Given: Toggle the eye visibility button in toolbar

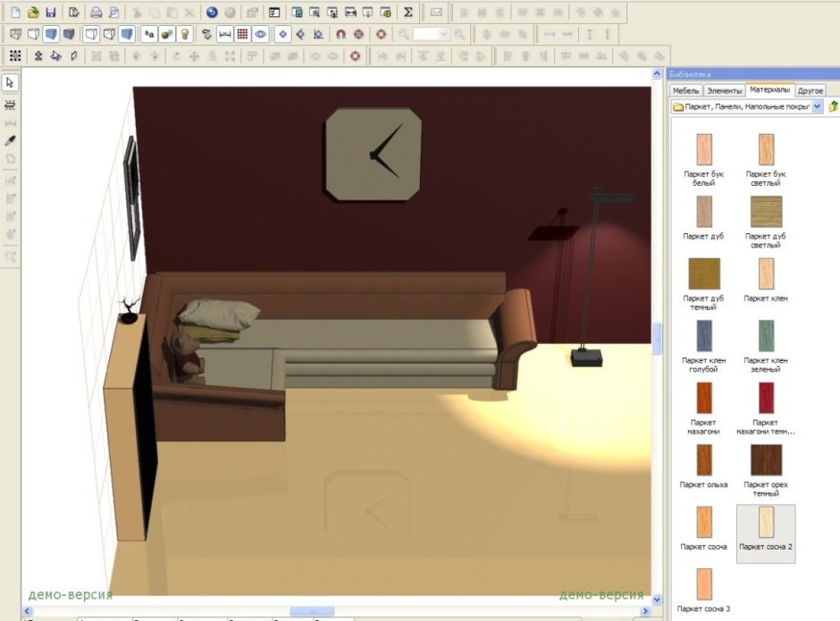Looking at the screenshot, I should pyautogui.click(x=260, y=34).
